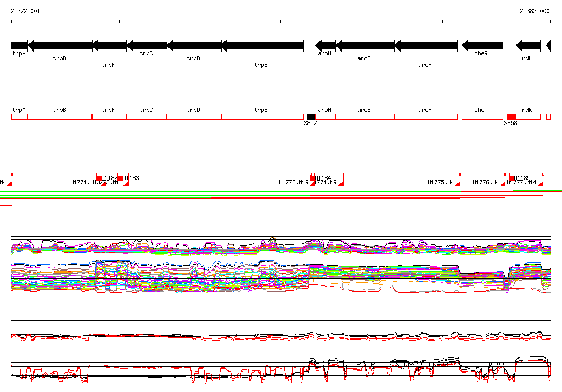This screenshot has width=562, height=392.
Task: Click the D1185 text label
Action: (522, 178)
